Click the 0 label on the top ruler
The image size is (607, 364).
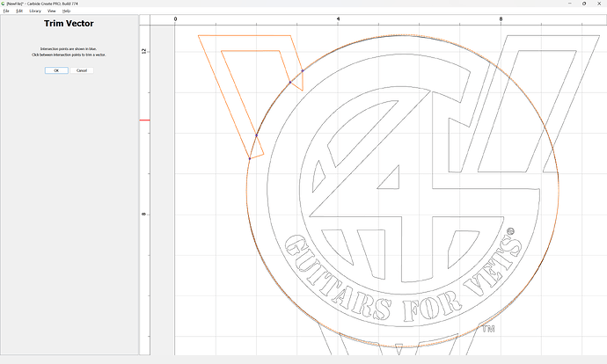pyautogui.click(x=175, y=19)
